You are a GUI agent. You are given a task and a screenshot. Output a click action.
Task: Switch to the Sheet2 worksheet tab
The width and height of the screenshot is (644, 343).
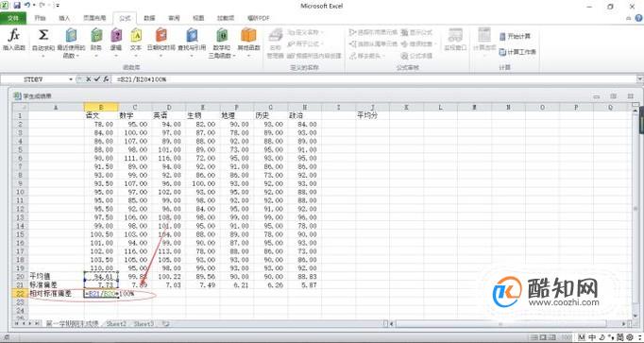coord(116,324)
